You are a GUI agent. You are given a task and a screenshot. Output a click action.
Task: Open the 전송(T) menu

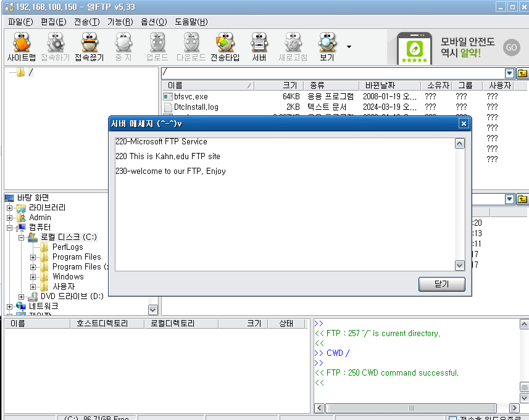coord(86,22)
